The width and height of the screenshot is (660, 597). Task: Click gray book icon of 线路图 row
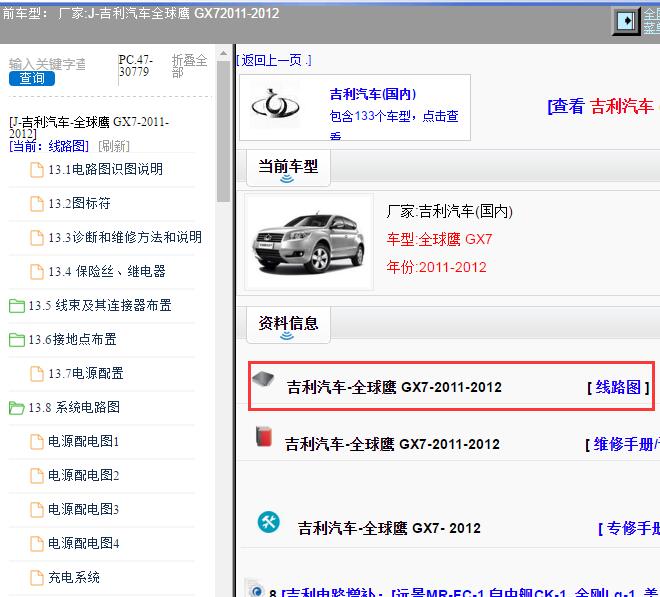click(263, 379)
